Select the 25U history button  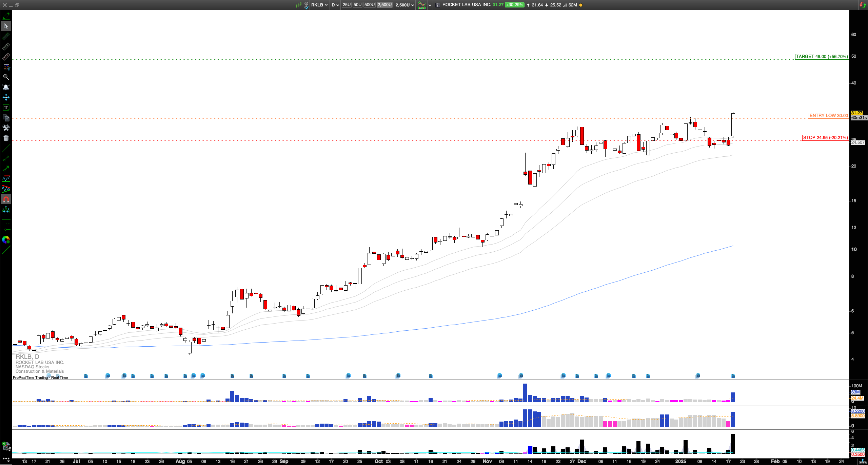coord(347,5)
